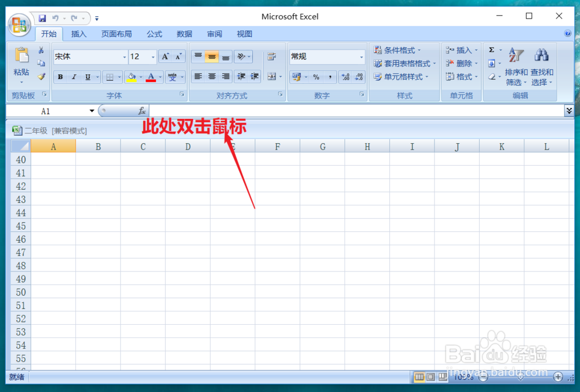Toggle italic formatting
This screenshot has height=392, width=580.
click(74, 77)
